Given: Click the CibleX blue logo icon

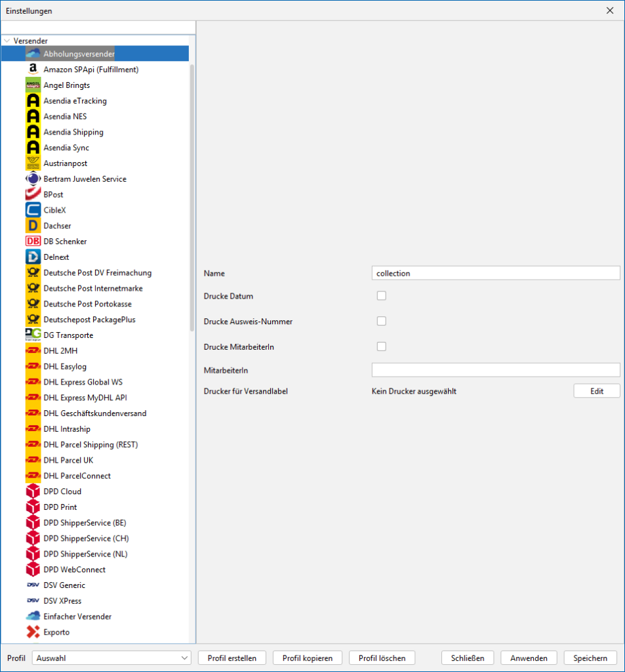Looking at the screenshot, I should click(x=33, y=210).
